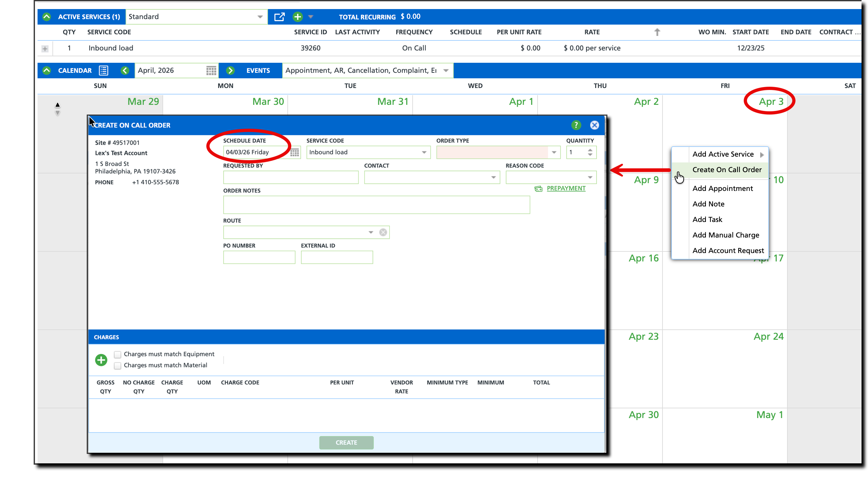Select Add Appointment from context menu

[722, 188]
